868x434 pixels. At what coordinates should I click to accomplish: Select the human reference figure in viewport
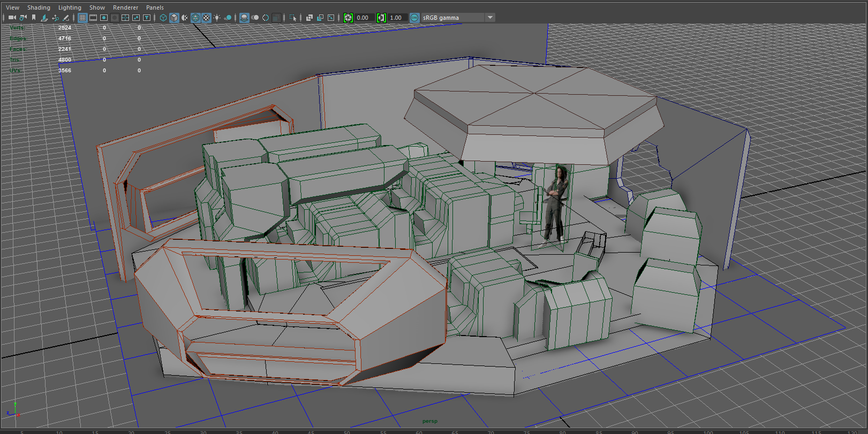[x=555, y=205]
